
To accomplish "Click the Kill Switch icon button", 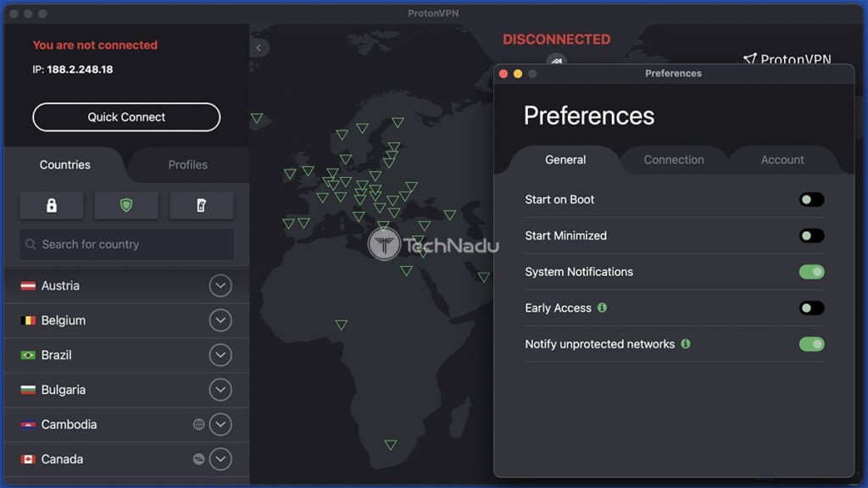I will 202,205.
